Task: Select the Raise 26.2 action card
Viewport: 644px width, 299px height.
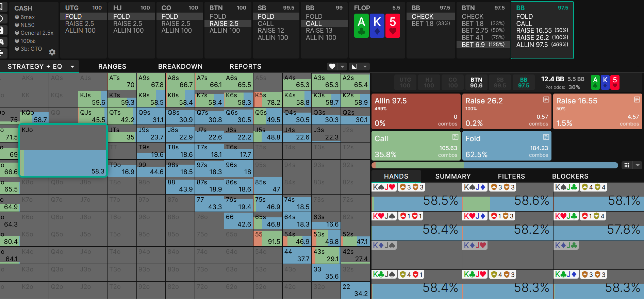Action: (507, 112)
